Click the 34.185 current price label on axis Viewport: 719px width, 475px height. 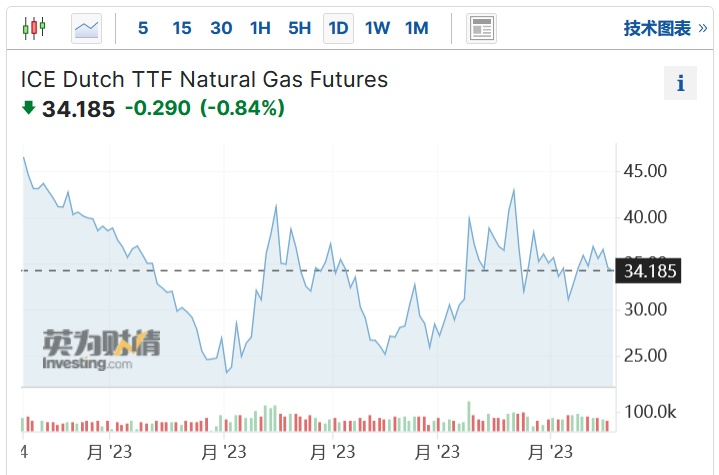650,271
